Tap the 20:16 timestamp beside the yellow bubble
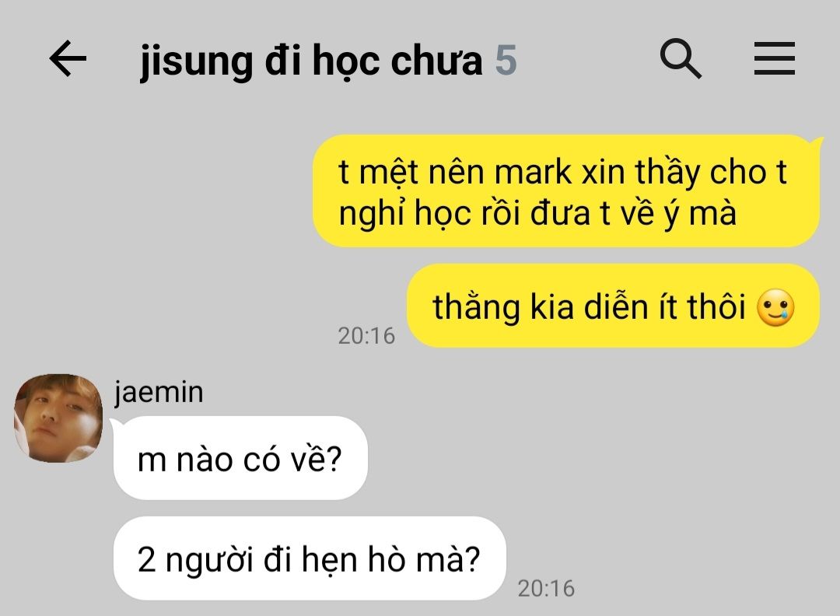 coord(366,336)
